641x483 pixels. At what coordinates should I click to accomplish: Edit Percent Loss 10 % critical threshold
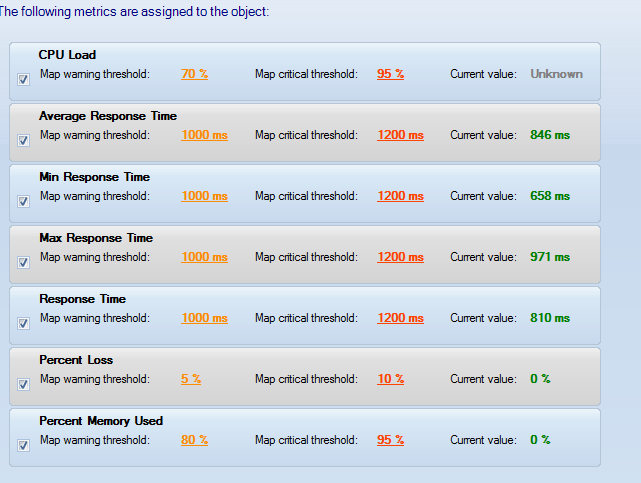(x=390, y=379)
